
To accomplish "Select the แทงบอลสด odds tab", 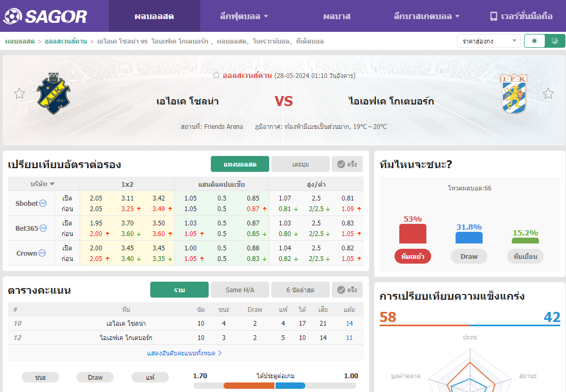I will coord(240,164).
